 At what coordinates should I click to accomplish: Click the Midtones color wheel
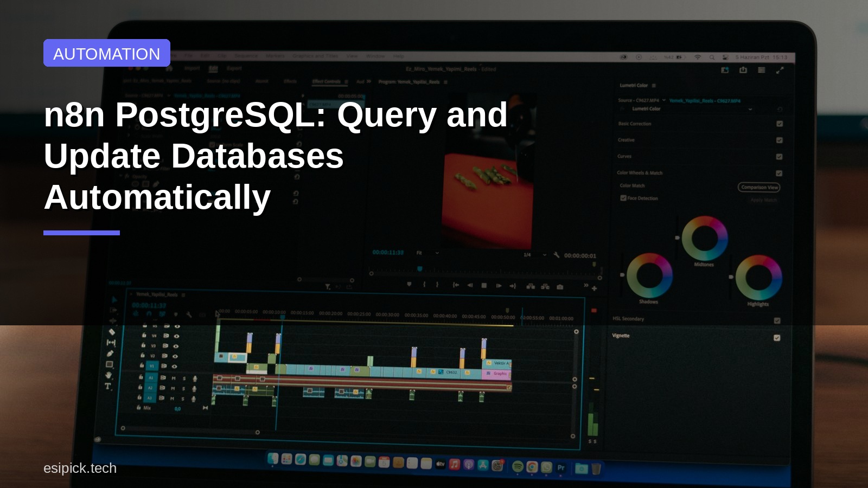point(705,238)
